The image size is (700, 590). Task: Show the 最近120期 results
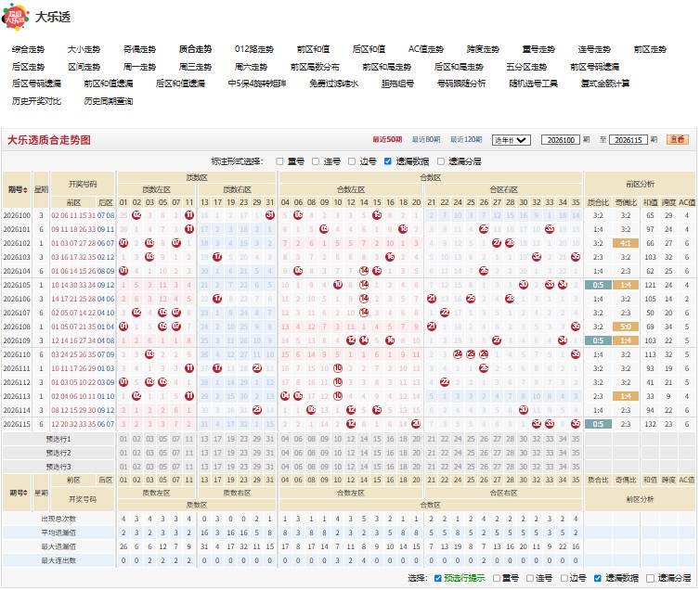(x=466, y=139)
